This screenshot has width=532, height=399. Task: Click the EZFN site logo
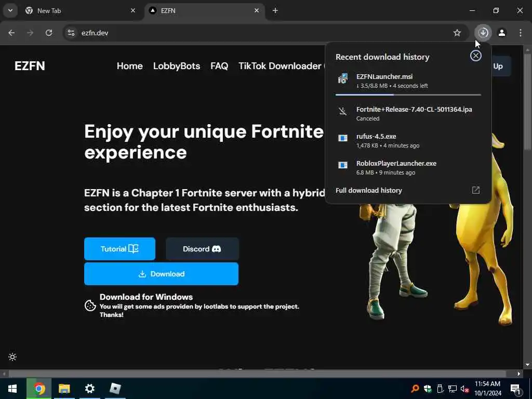(x=30, y=66)
